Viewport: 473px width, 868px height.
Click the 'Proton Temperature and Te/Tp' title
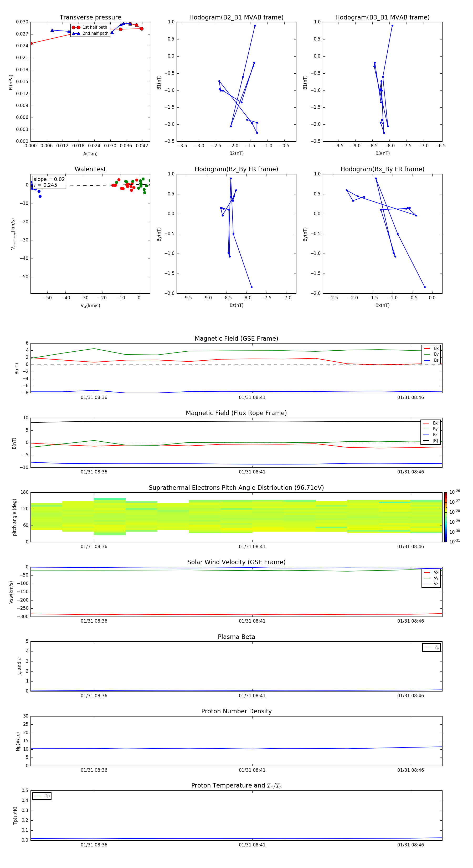tap(236, 785)
